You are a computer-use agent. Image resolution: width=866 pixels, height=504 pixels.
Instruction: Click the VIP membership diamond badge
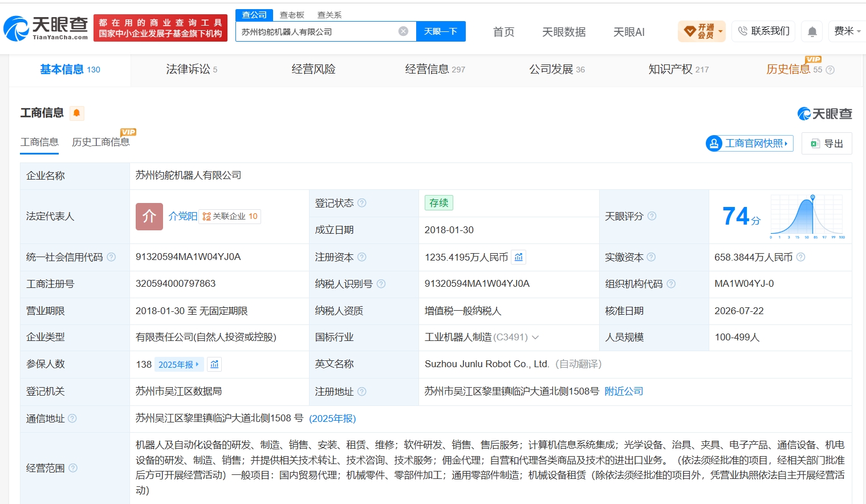click(x=690, y=31)
